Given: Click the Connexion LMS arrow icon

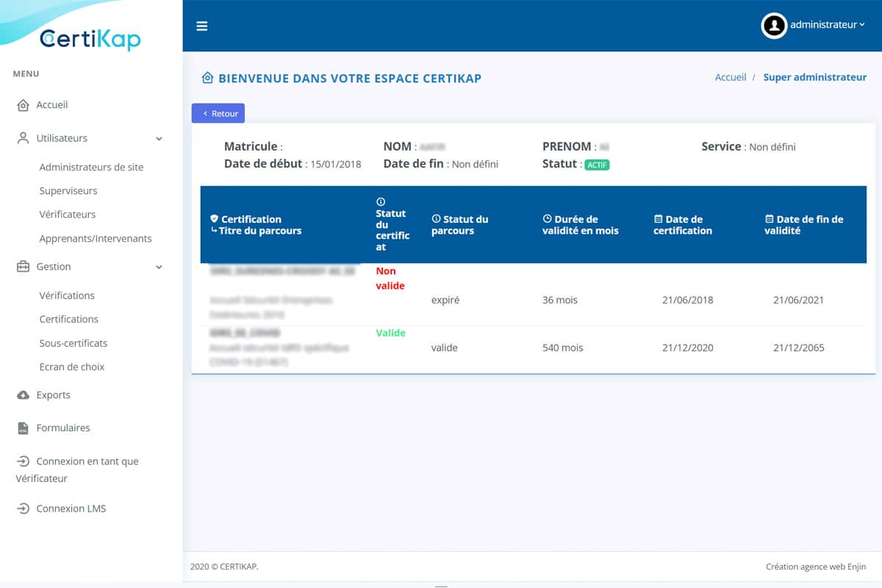Looking at the screenshot, I should coord(23,509).
